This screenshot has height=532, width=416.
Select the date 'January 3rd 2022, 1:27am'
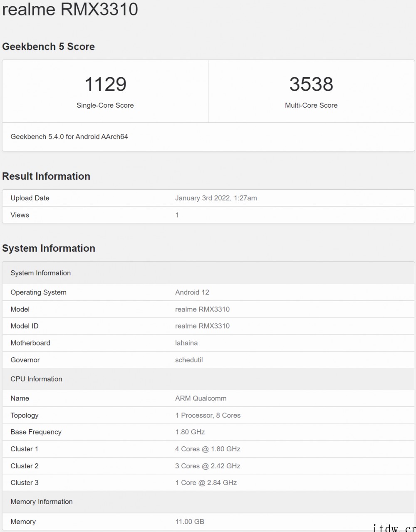[216, 198]
